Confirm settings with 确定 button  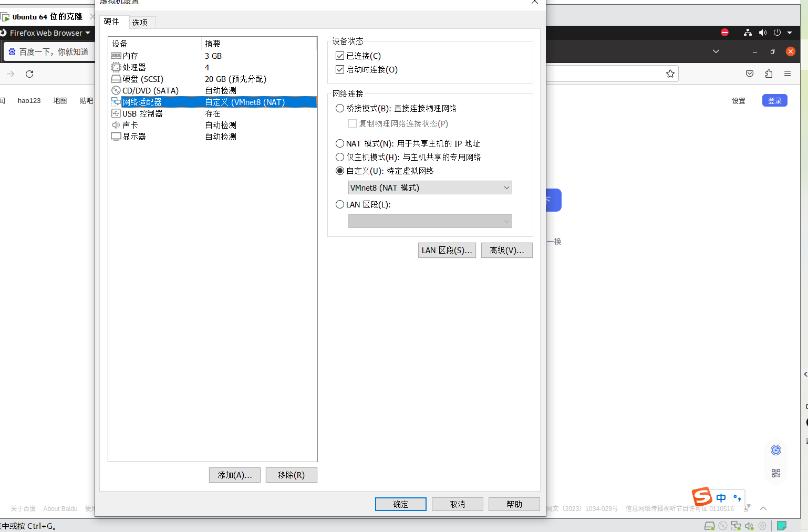point(401,504)
